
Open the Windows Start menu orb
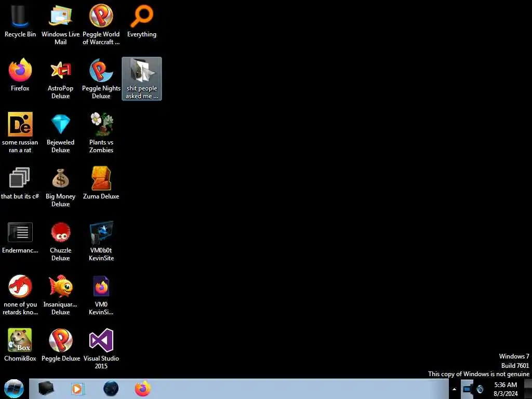click(14, 389)
